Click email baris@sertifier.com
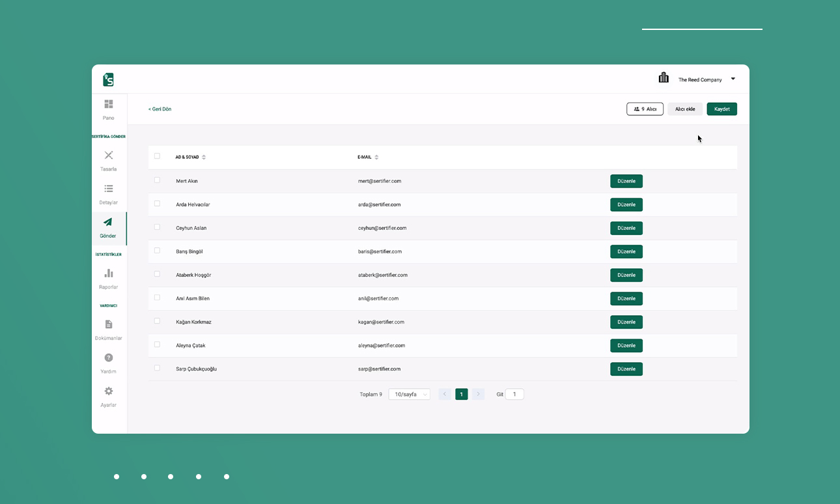The image size is (840, 504). pyautogui.click(x=380, y=251)
